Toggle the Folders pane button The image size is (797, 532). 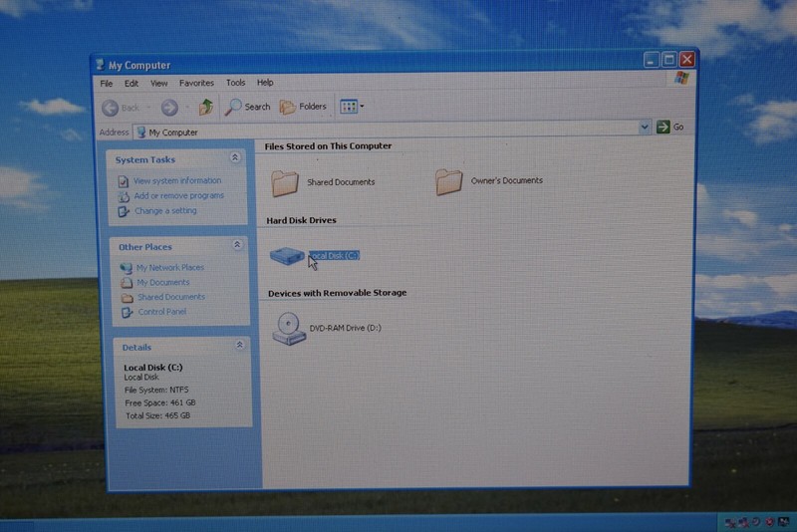[x=303, y=107]
